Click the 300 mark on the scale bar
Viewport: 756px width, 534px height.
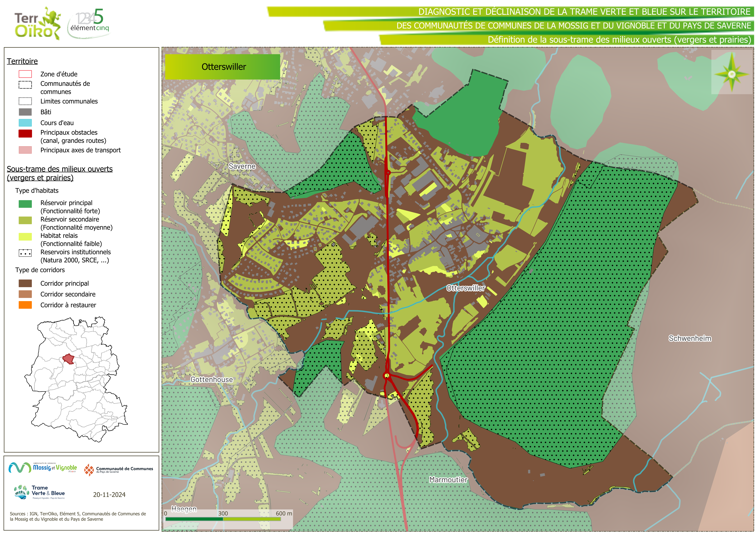pyautogui.click(x=223, y=513)
